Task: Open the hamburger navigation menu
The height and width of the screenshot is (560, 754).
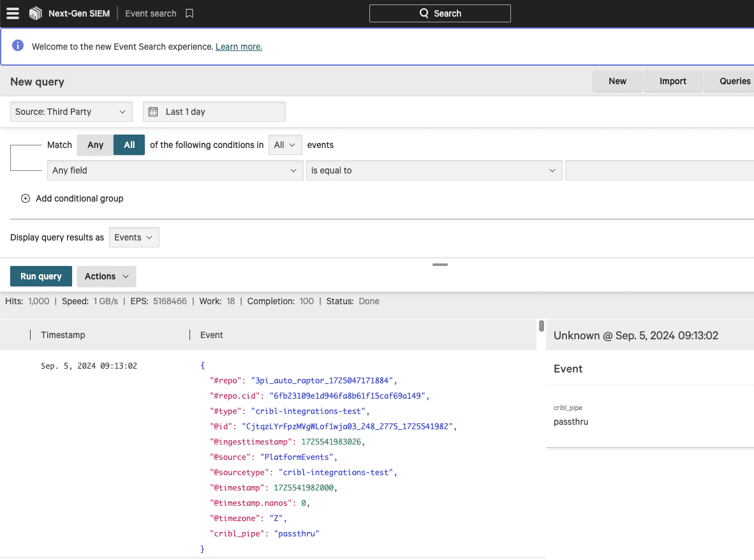Action: tap(13, 13)
